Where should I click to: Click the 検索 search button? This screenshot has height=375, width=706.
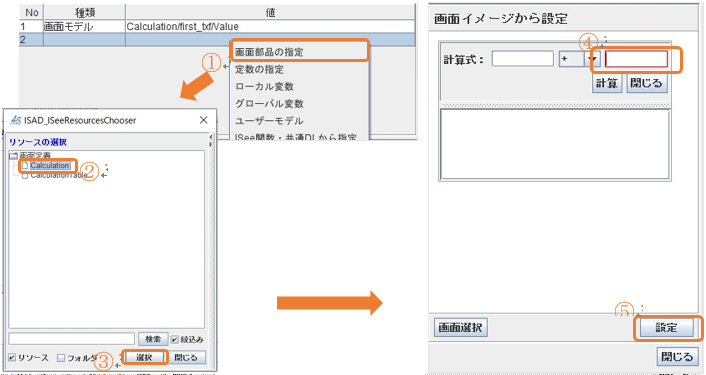click(153, 339)
